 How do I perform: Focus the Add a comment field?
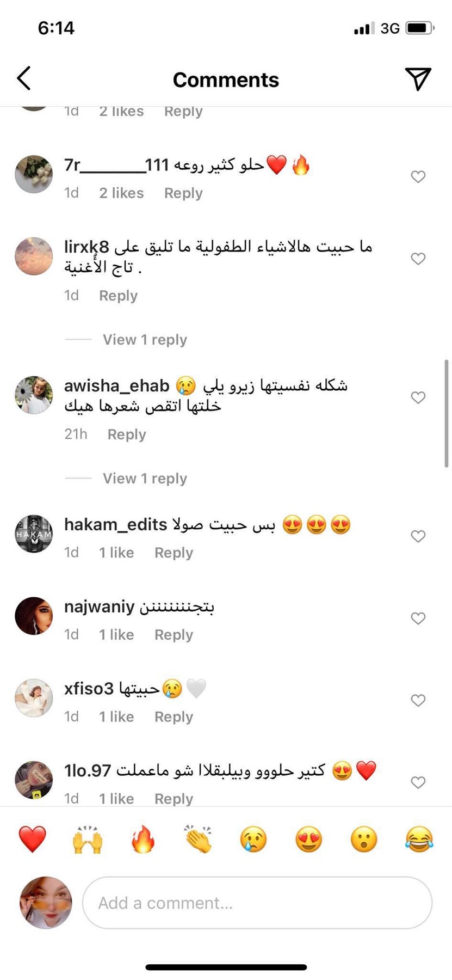point(257,903)
